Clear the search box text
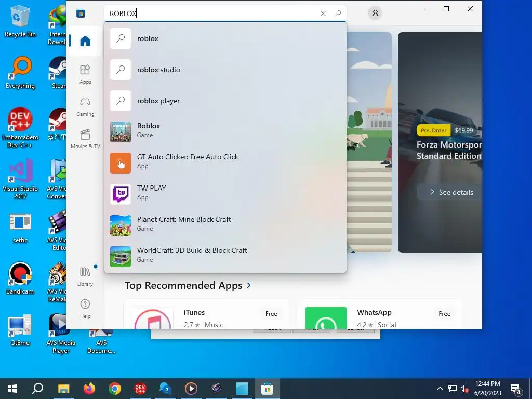This screenshot has width=532, height=399. pyautogui.click(x=323, y=13)
